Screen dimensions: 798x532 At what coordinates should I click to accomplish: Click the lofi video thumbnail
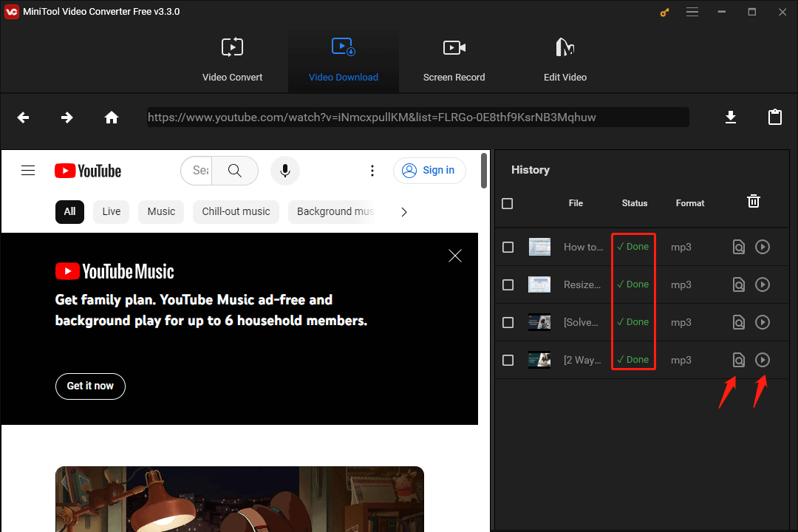click(239, 499)
